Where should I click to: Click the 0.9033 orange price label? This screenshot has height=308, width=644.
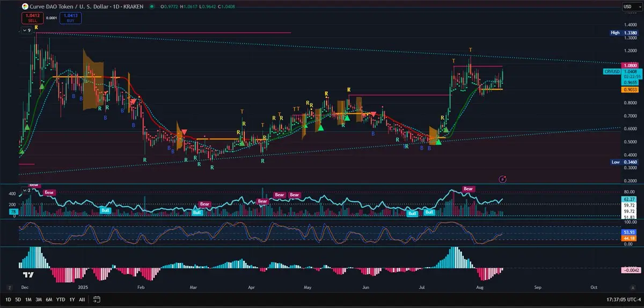[x=630, y=90]
